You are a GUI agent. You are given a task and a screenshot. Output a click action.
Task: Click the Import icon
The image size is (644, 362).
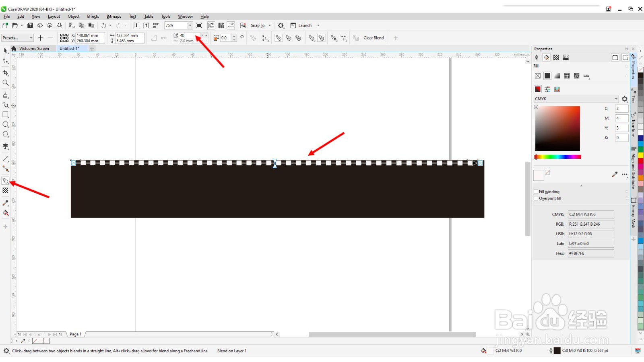(x=136, y=25)
